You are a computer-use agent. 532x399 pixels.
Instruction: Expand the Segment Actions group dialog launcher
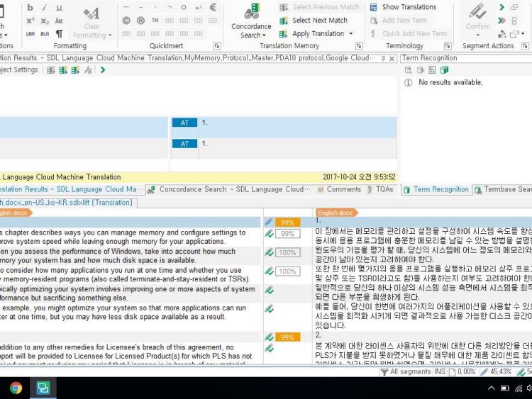pos(525,46)
